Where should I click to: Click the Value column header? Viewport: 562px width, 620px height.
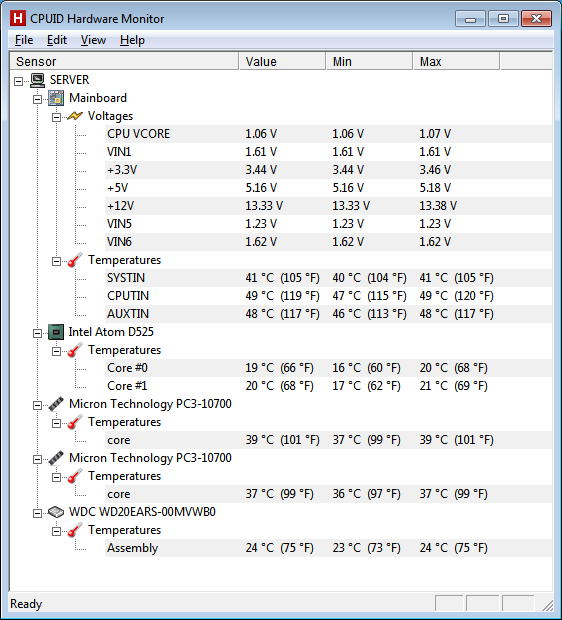pyautogui.click(x=282, y=61)
